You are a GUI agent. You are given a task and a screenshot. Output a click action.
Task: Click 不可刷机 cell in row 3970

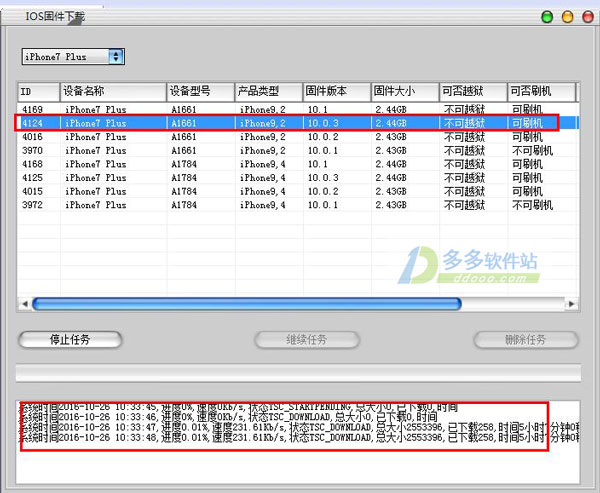(532, 150)
